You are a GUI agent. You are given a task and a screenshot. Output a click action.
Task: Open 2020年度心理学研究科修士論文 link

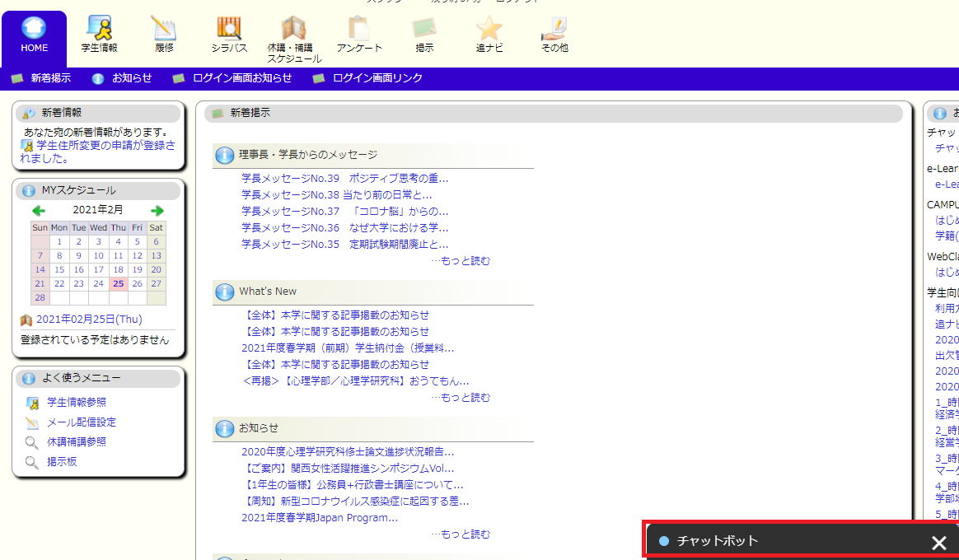(348, 452)
